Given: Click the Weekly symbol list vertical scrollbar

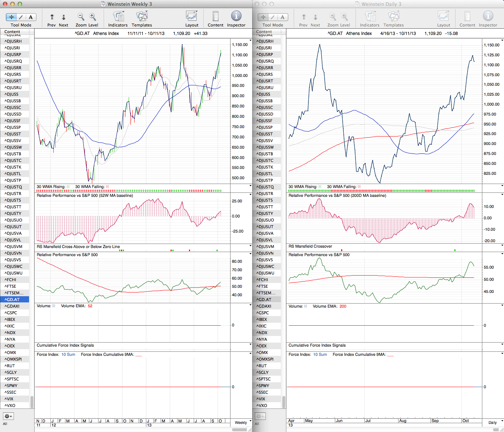Looking at the screenshot, I should click(x=32, y=401).
